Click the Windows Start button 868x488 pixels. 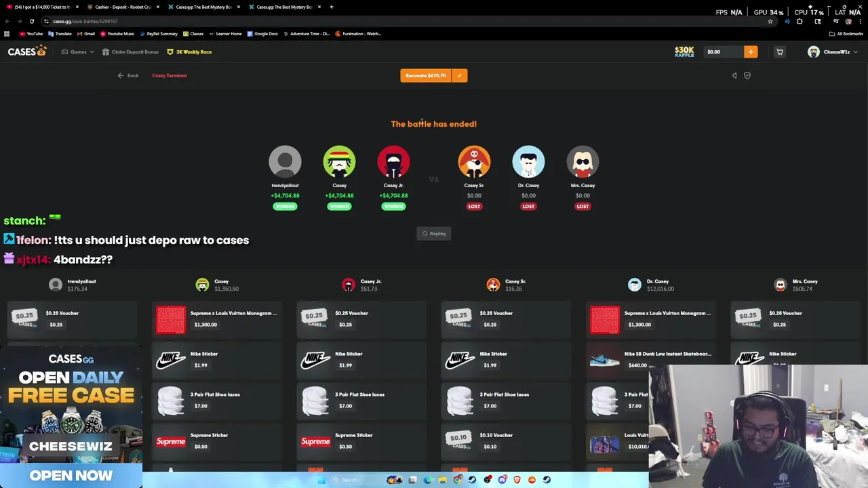tap(321, 480)
